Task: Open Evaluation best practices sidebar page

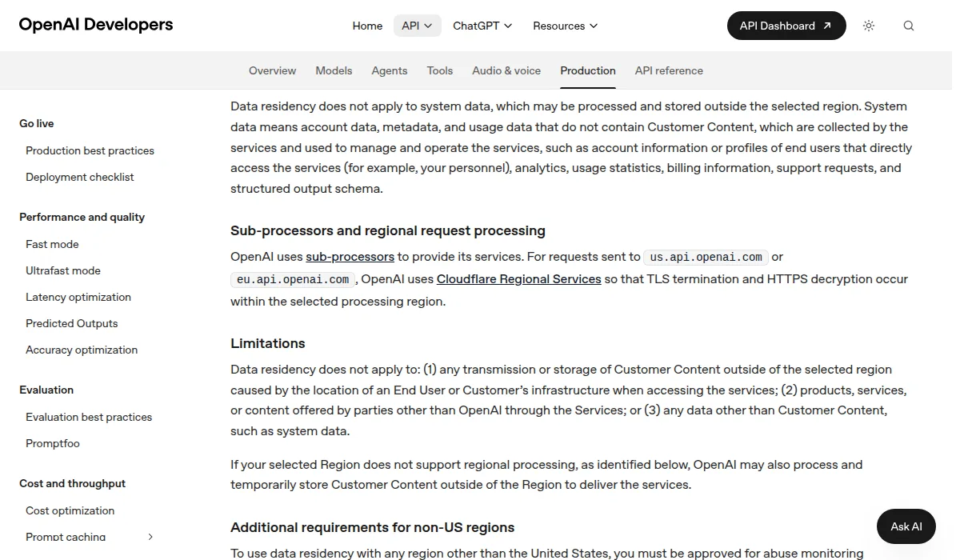Action: click(x=89, y=417)
